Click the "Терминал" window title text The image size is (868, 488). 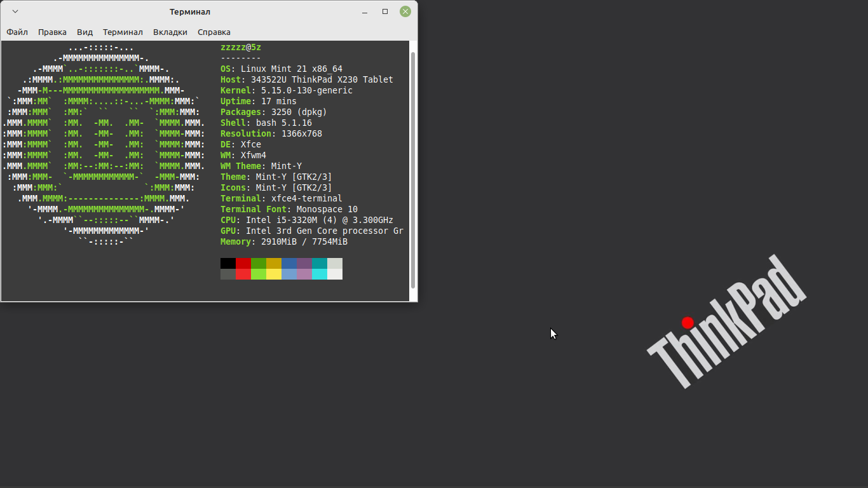click(190, 12)
